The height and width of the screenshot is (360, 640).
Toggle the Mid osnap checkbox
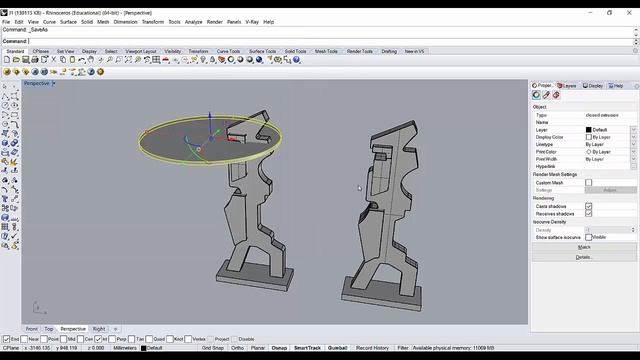pos(63,339)
